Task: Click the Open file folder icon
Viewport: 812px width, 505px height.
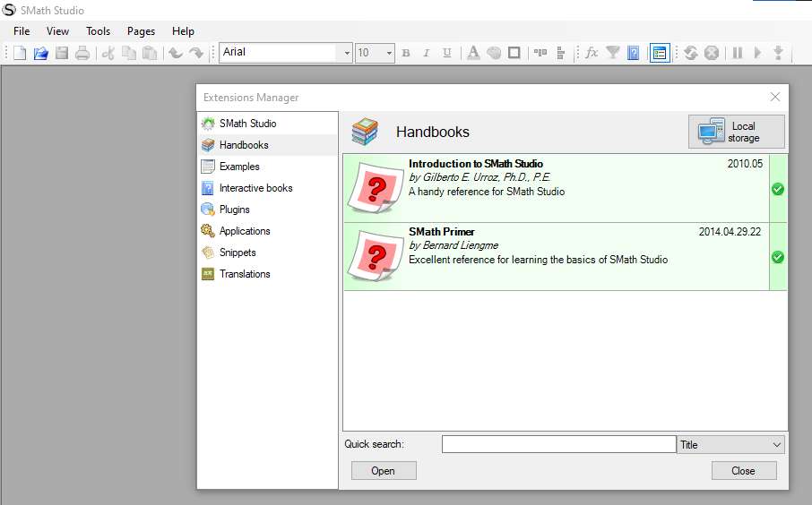Action: (x=40, y=53)
